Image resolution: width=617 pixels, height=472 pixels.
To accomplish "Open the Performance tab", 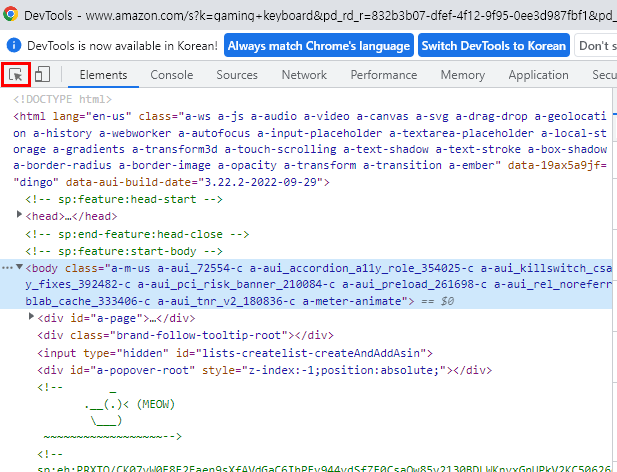I will click(384, 75).
